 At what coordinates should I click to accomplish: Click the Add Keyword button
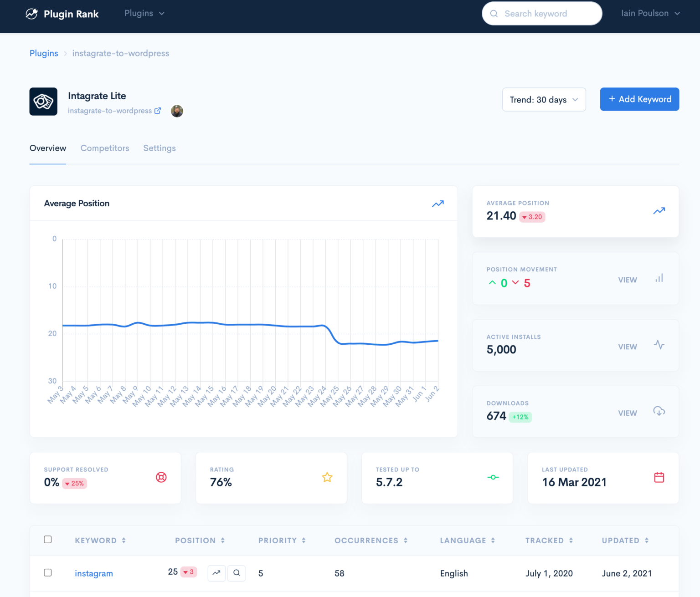click(639, 99)
